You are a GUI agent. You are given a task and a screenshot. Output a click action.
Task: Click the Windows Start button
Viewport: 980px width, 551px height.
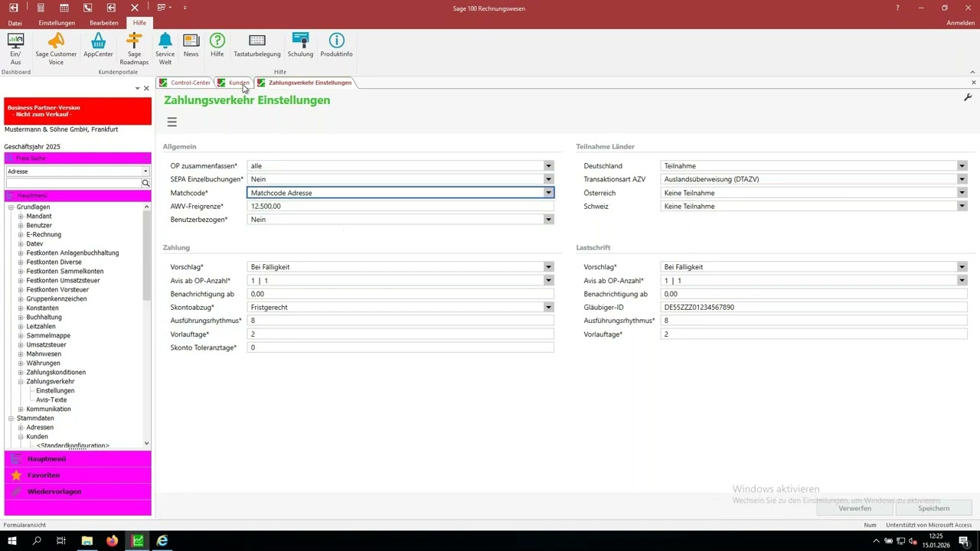(12, 540)
